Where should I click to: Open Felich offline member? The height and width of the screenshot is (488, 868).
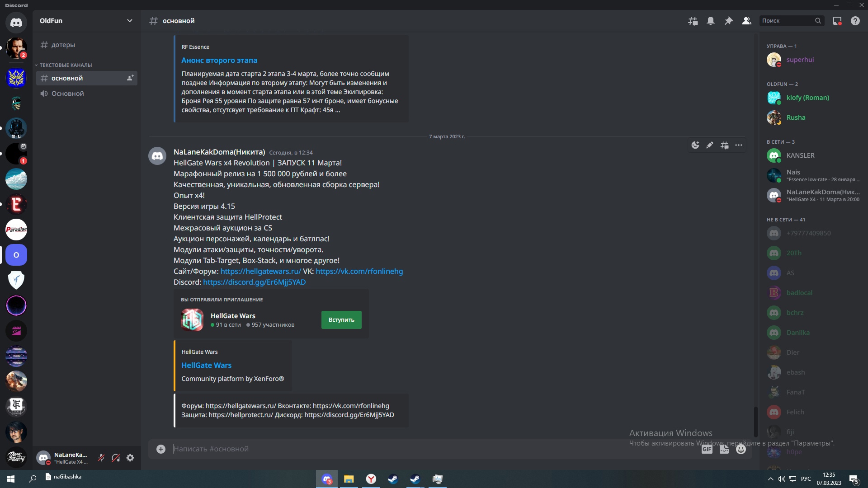pos(812,412)
